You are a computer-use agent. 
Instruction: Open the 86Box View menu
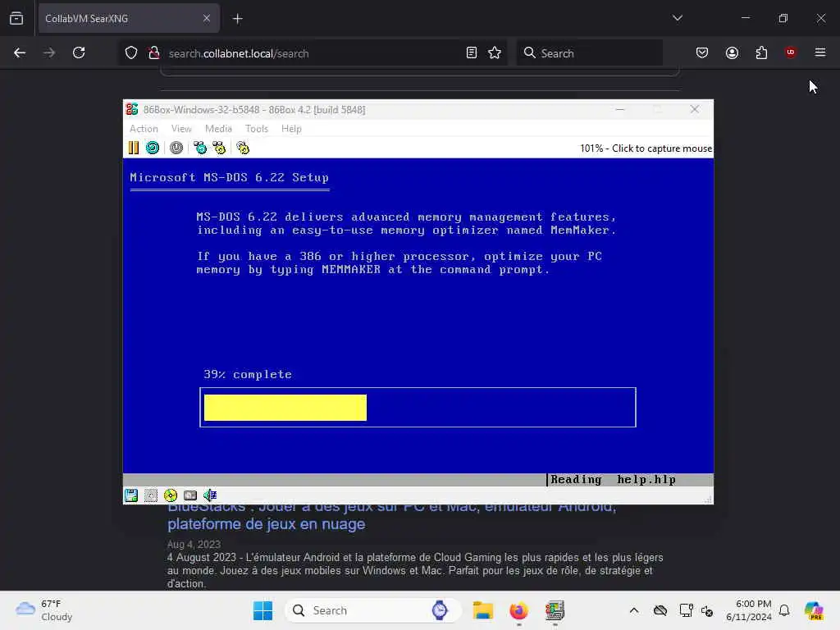click(x=181, y=129)
